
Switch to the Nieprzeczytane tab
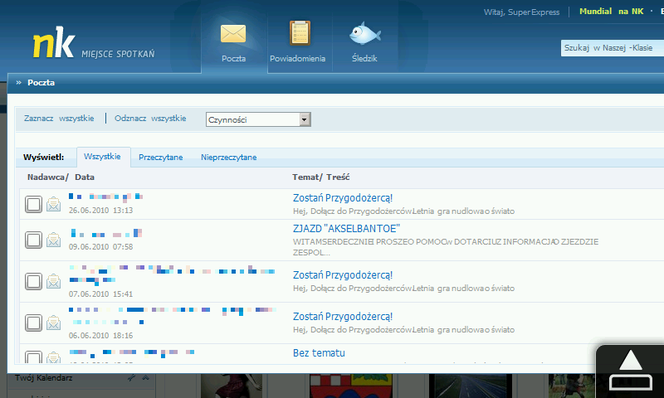229,158
